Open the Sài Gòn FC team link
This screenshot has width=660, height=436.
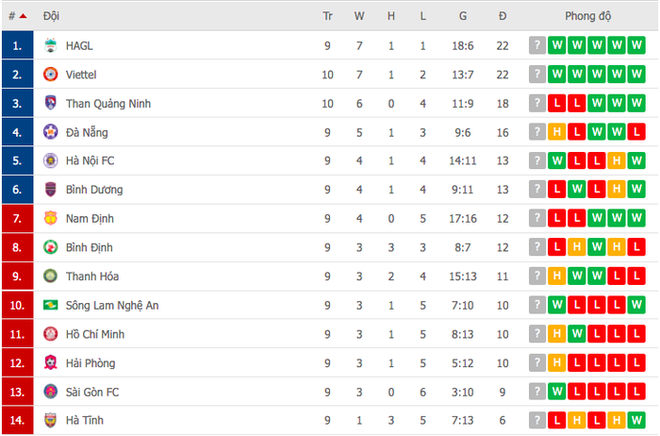coord(92,392)
